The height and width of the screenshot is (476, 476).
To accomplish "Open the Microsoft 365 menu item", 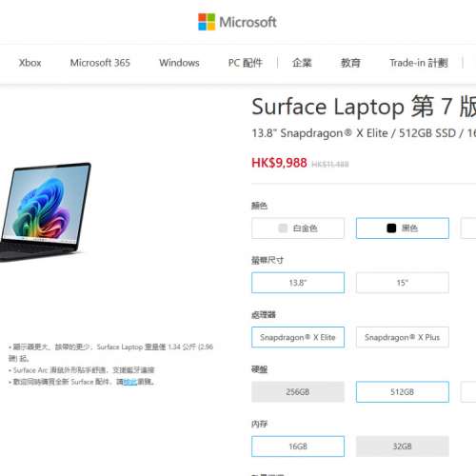I will (x=100, y=63).
